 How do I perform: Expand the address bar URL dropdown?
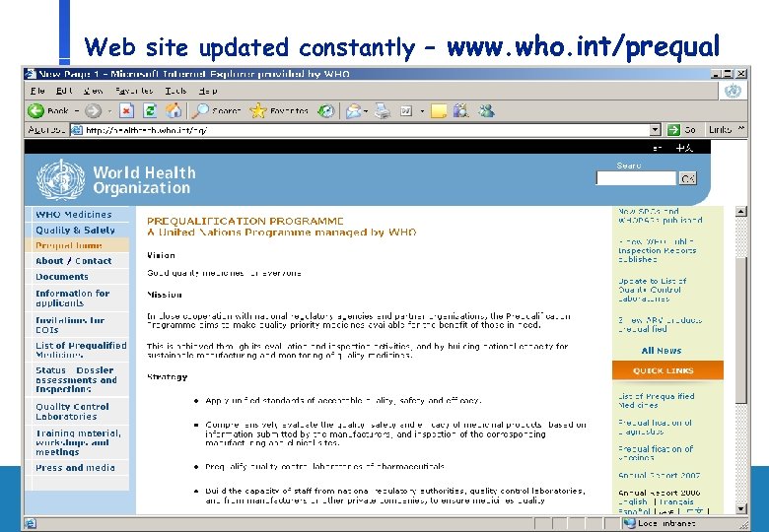click(656, 130)
